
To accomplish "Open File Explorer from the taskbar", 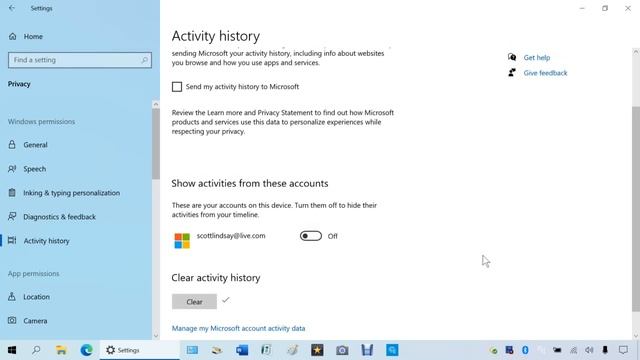I will (61, 350).
